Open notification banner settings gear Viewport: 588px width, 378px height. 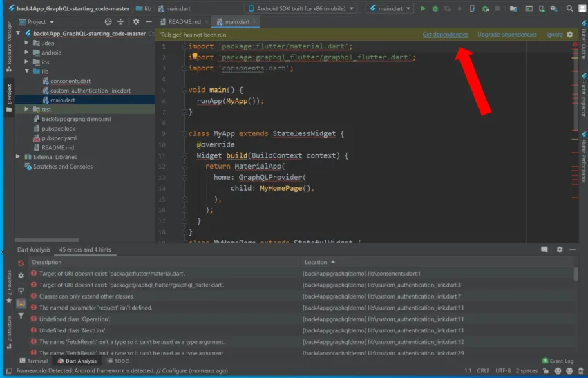569,35
